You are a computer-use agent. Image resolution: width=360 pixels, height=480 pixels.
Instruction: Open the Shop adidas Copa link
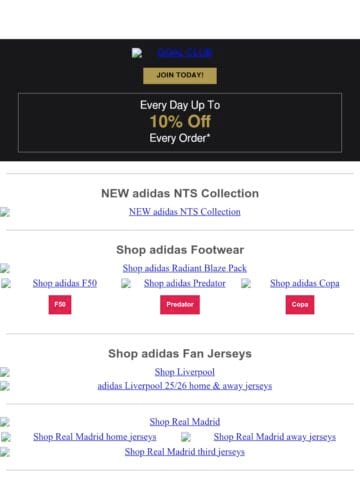click(305, 283)
